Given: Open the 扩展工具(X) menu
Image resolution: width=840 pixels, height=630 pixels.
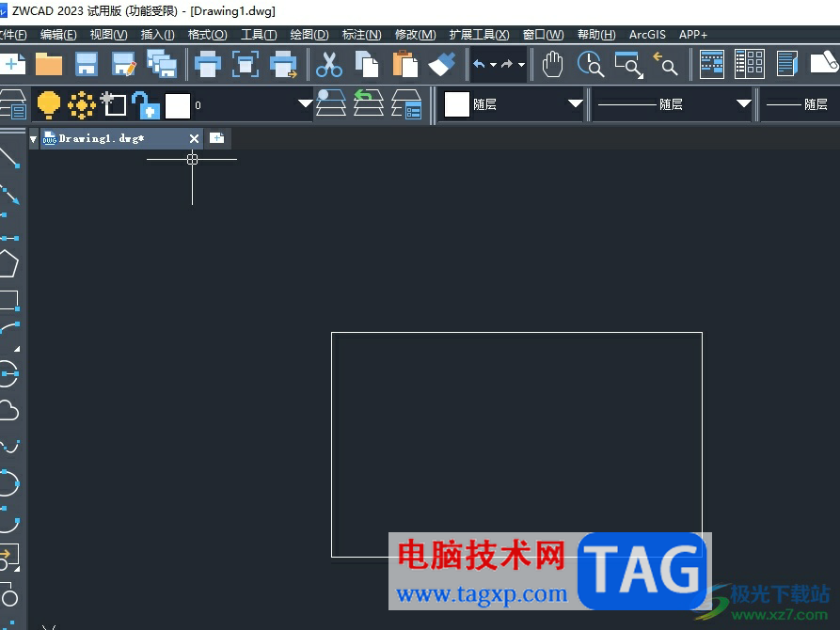Looking at the screenshot, I should [479, 35].
